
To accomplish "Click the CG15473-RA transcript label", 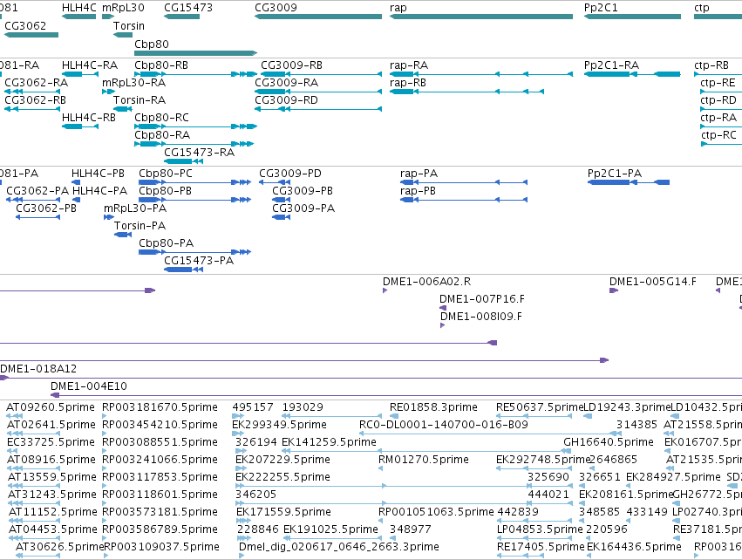I will click(199, 152).
